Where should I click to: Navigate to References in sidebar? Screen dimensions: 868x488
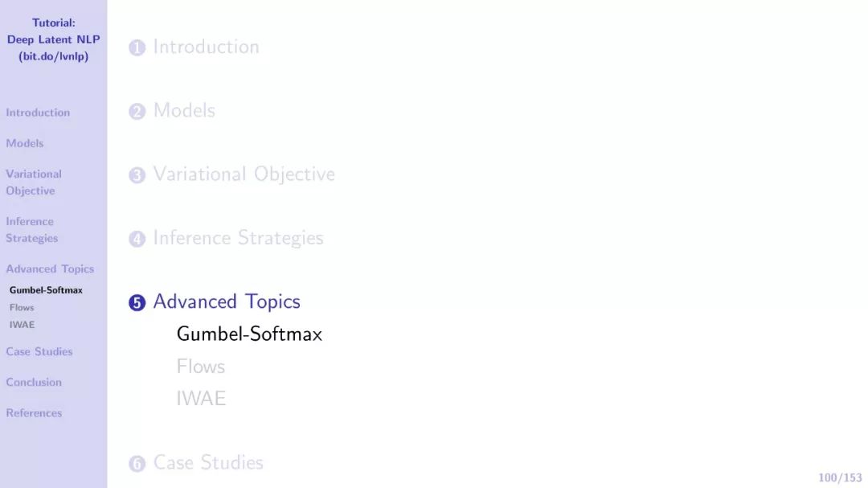[x=34, y=412]
